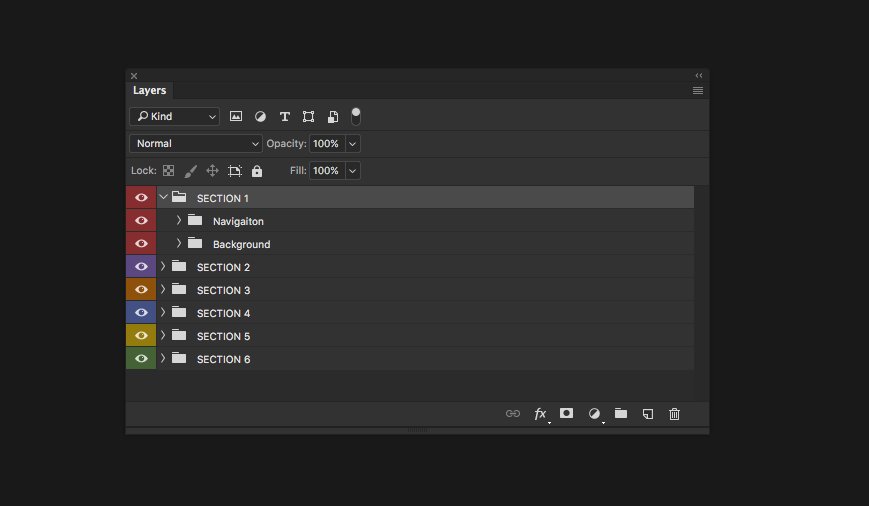The height and width of the screenshot is (506, 869).
Task: Select the Layers tab
Action: pos(150,90)
